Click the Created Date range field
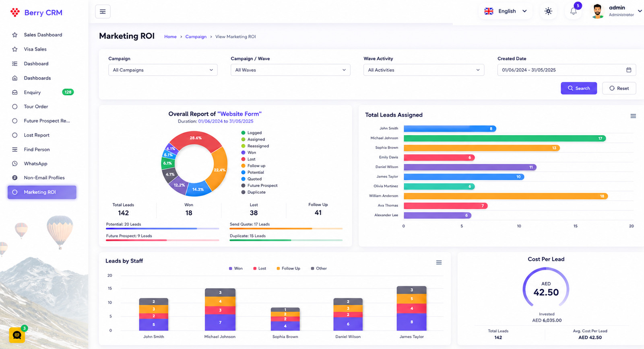The width and height of the screenshot is (644, 349). (x=567, y=70)
